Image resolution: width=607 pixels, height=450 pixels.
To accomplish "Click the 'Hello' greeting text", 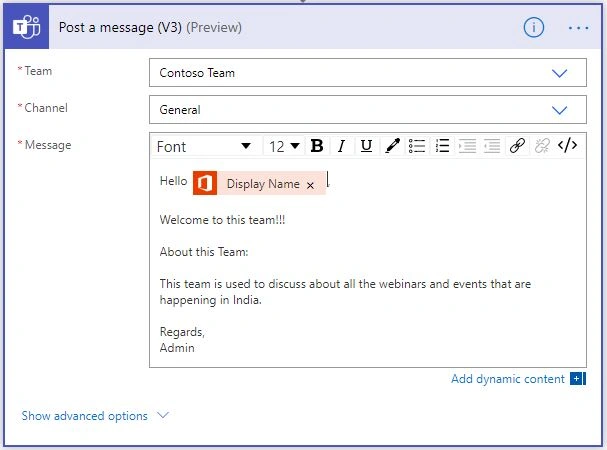I will [x=173, y=181].
